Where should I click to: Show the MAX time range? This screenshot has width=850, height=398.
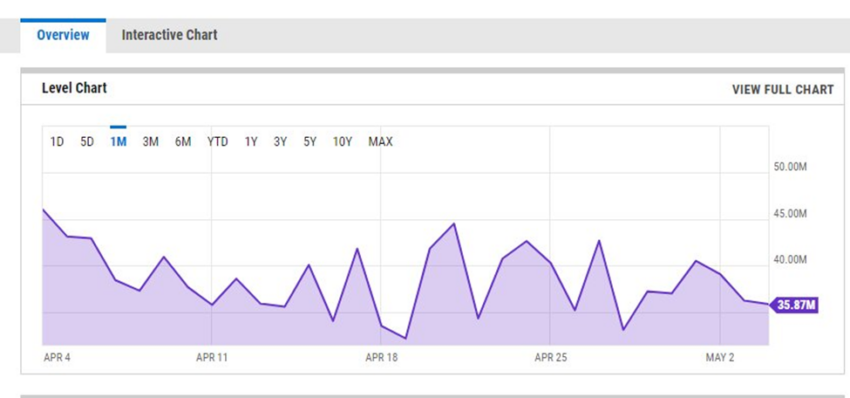[x=380, y=142]
